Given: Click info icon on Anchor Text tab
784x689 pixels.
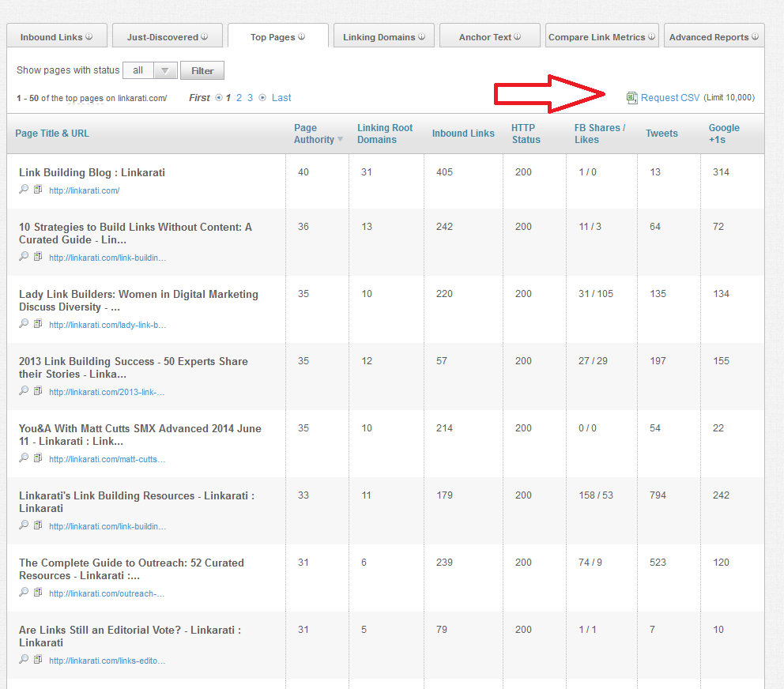Looking at the screenshot, I should point(518,36).
